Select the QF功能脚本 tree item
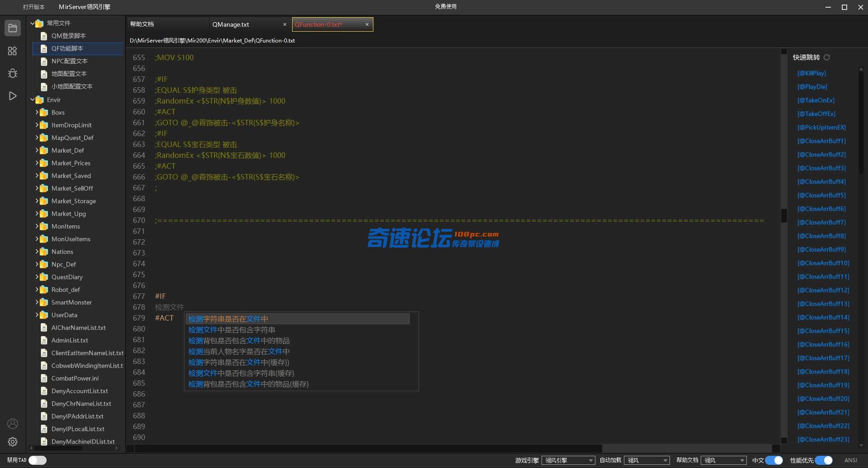This screenshot has height=468, width=868. [78, 48]
